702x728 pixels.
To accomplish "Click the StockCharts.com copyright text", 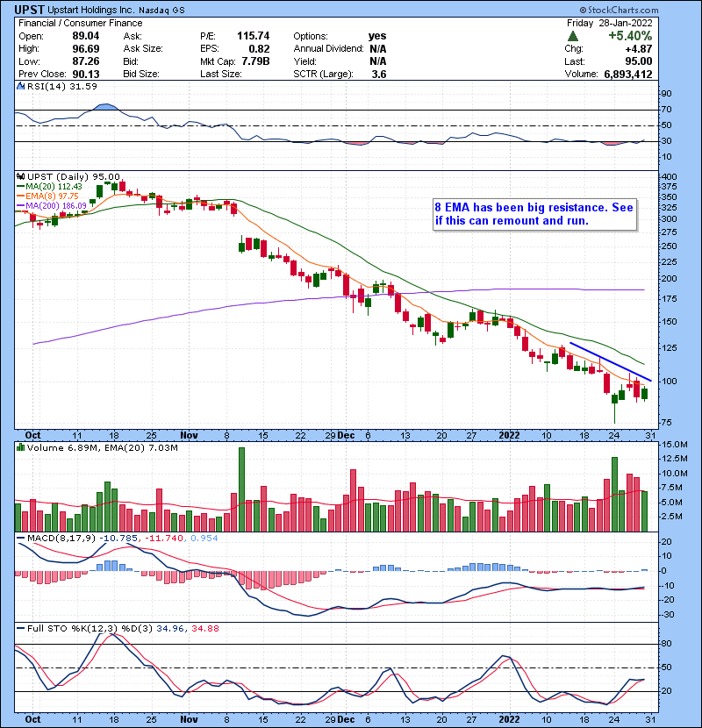I will [x=619, y=10].
